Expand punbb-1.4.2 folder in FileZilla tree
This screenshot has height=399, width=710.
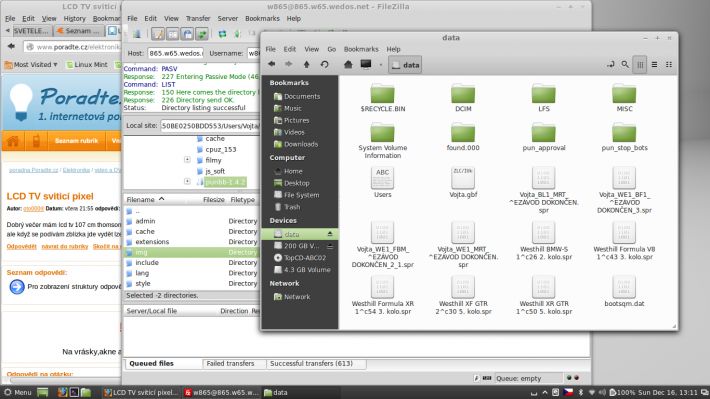tap(187, 181)
